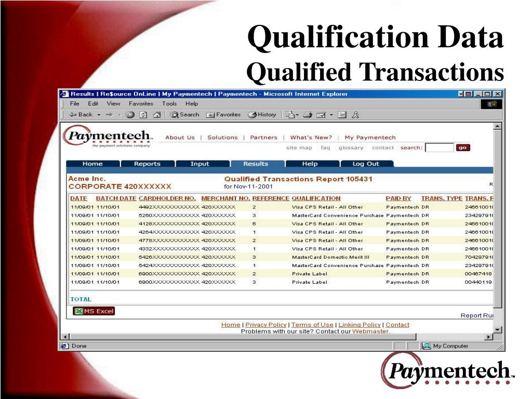The image size is (532, 399).
Task: Open the faq link
Action: point(325,148)
